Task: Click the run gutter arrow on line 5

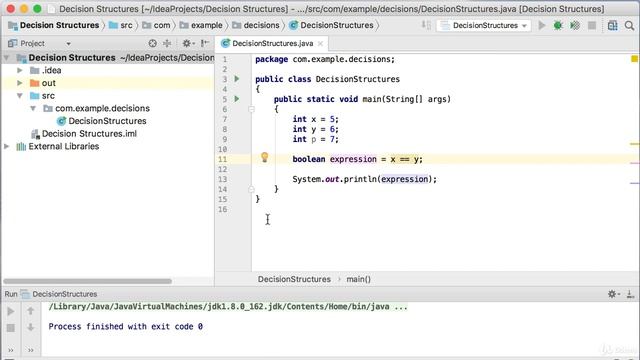Action: [237, 99]
